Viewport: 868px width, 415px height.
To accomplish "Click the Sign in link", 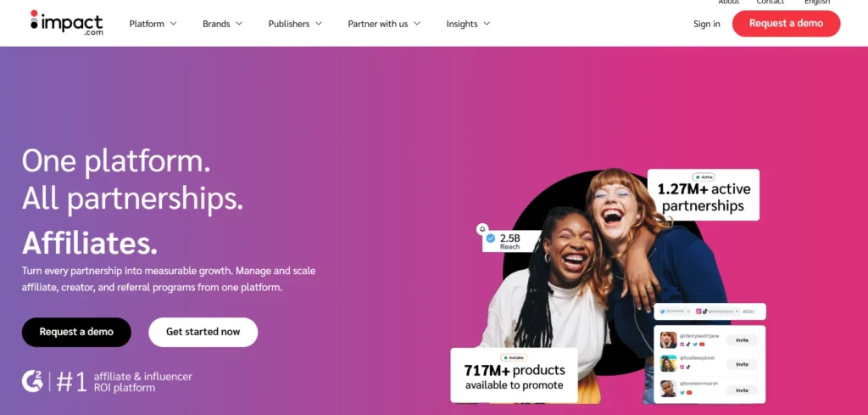I will pos(707,24).
